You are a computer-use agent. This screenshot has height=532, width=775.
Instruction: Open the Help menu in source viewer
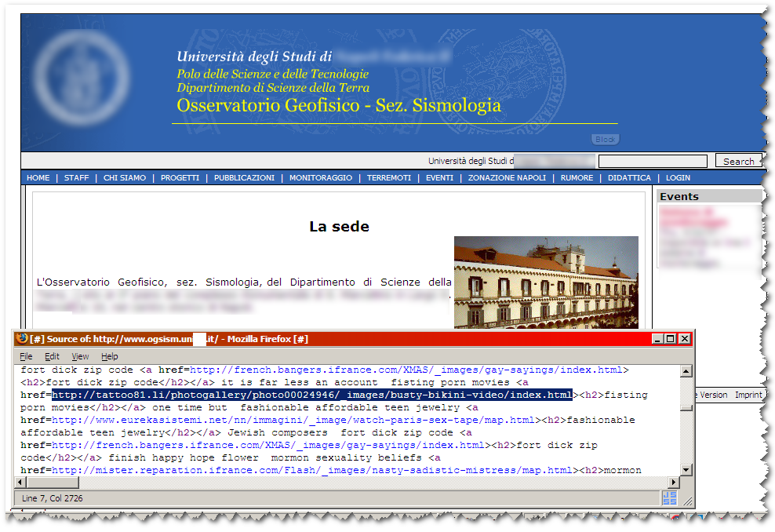(110, 356)
